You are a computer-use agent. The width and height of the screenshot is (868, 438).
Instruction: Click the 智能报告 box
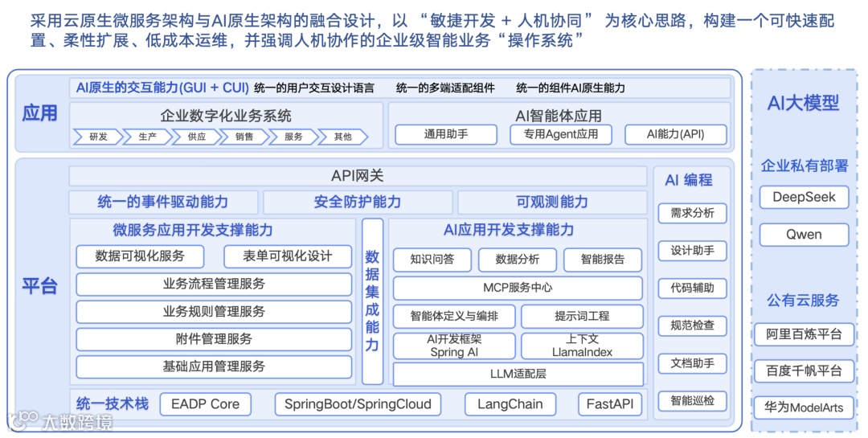coord(603,260)
